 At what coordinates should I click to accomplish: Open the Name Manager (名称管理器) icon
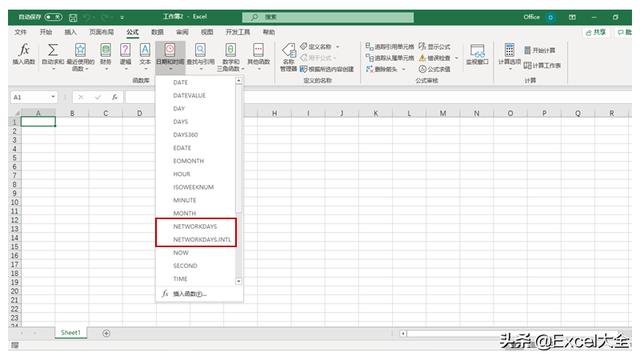point(289,50)
